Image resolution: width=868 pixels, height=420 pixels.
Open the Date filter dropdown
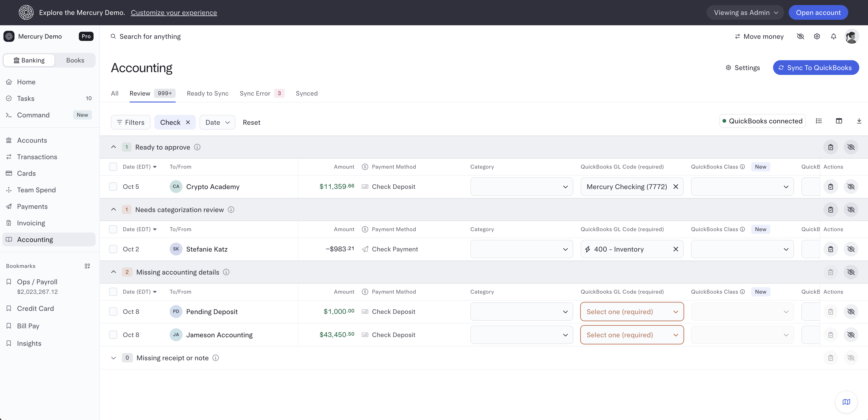tap(217, 122)
